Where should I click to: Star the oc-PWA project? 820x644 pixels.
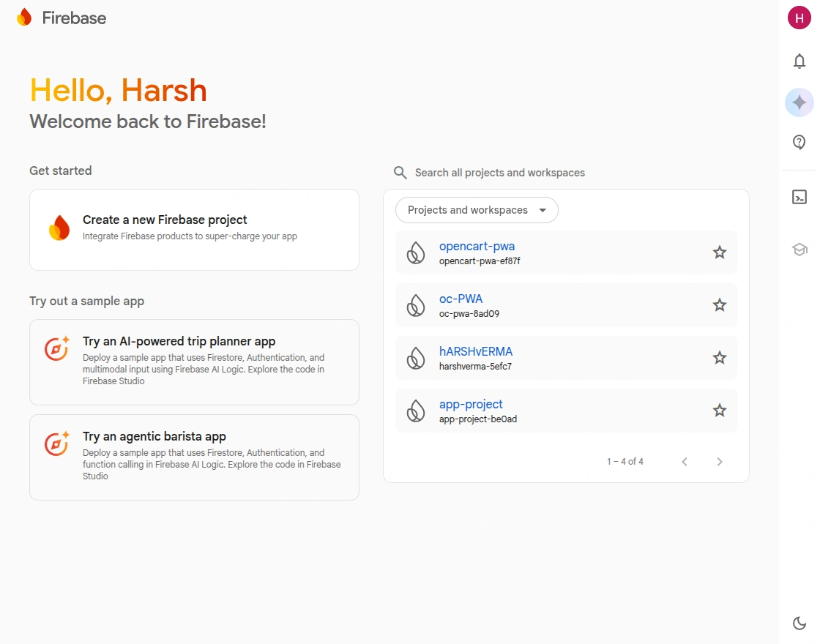pyautogui.click(x=720, y=305)
